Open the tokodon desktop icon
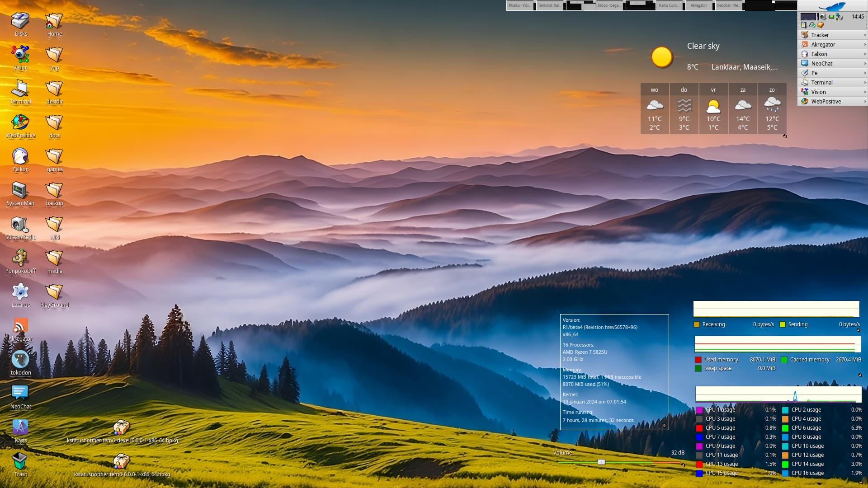 click(x=20, y=360)
